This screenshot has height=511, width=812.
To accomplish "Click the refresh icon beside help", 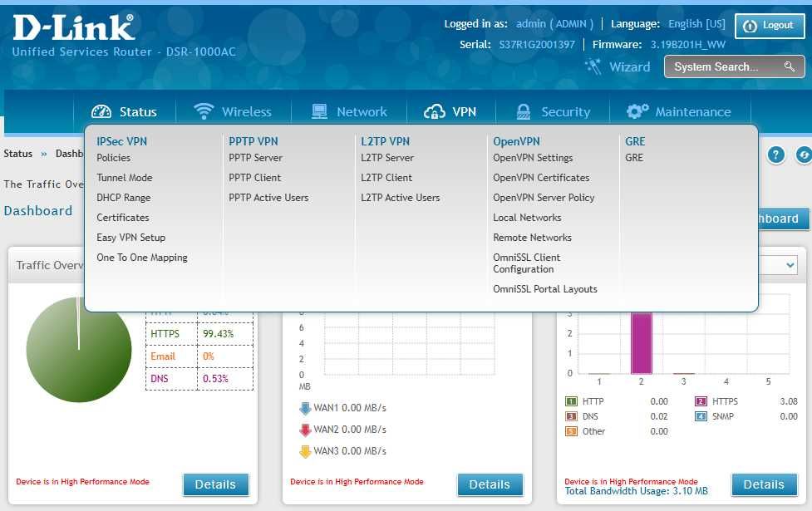I will tap(804, 155).
